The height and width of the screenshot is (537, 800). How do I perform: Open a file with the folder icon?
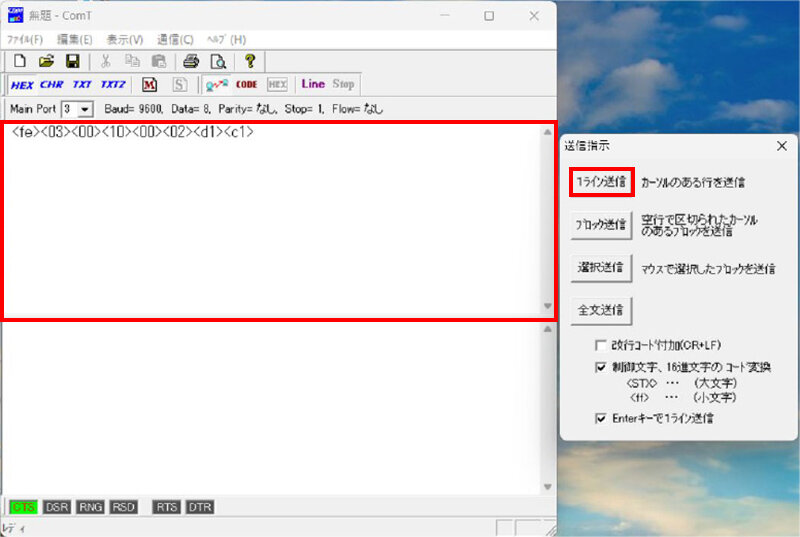[x=46, y=61]
